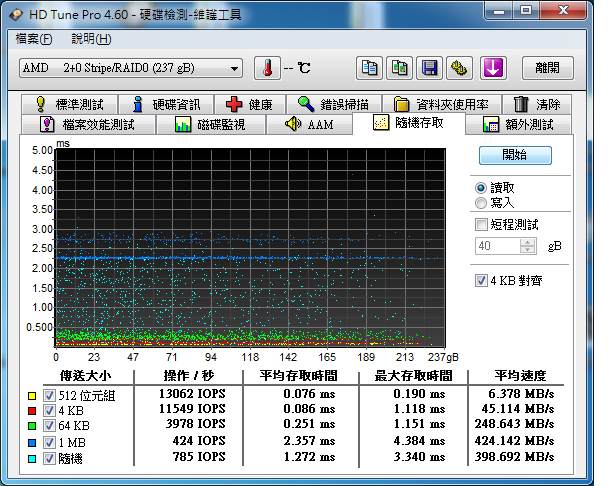Click the 最大存取時間 column header
This screenshot has width=614, height=486.
414,376
